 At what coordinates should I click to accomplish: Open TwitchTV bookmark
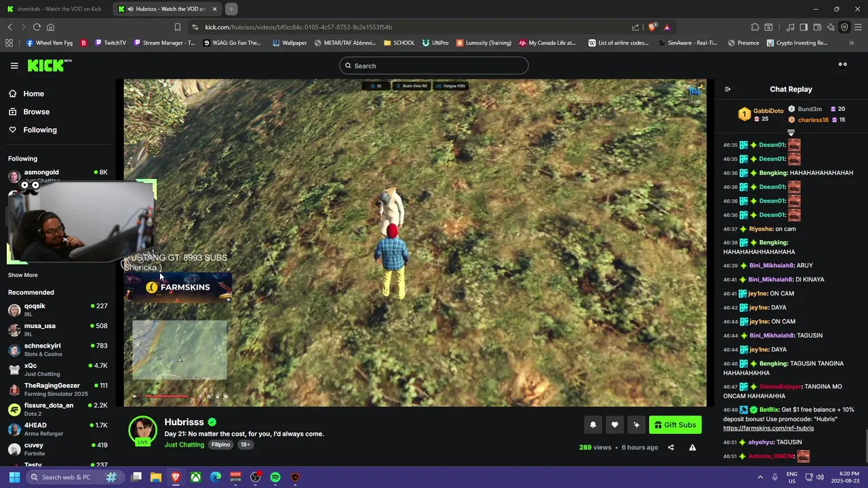tap(111, 43)
